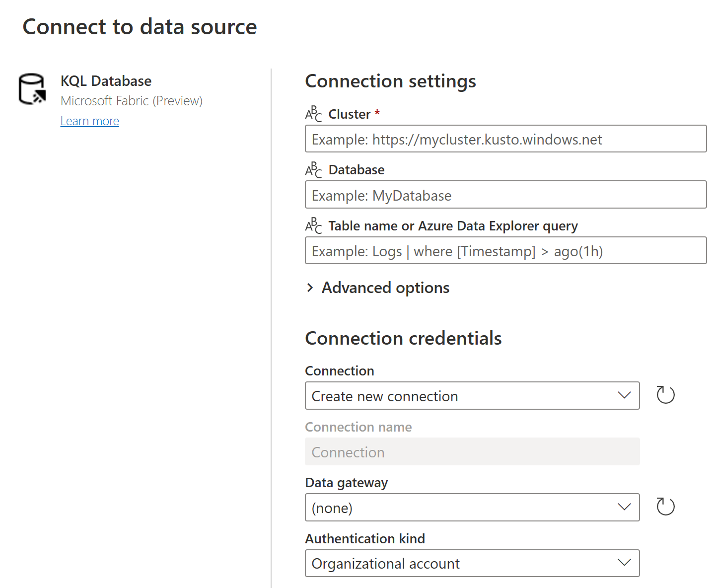Image resolution: width=717 pixels, height=588 pixels.
Task: Click the ABC text icon beside Cluster
Action: (313, 114)
